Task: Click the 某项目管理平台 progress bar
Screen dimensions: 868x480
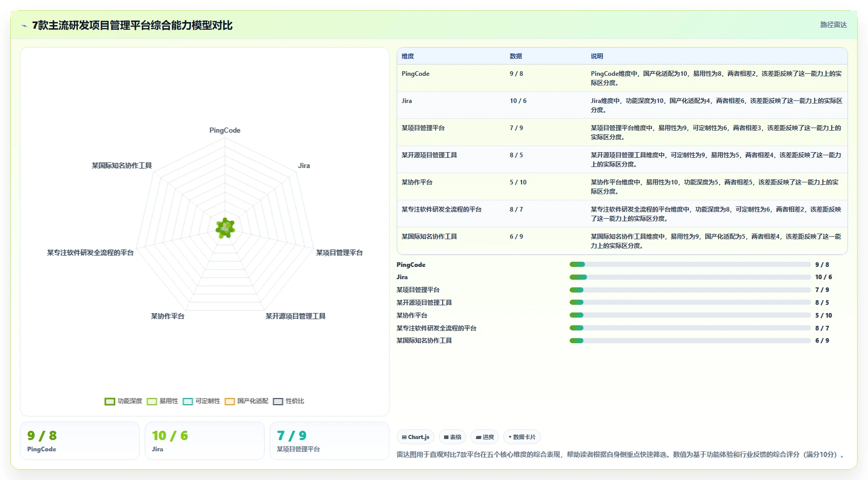Action: [x=690, y=290]
